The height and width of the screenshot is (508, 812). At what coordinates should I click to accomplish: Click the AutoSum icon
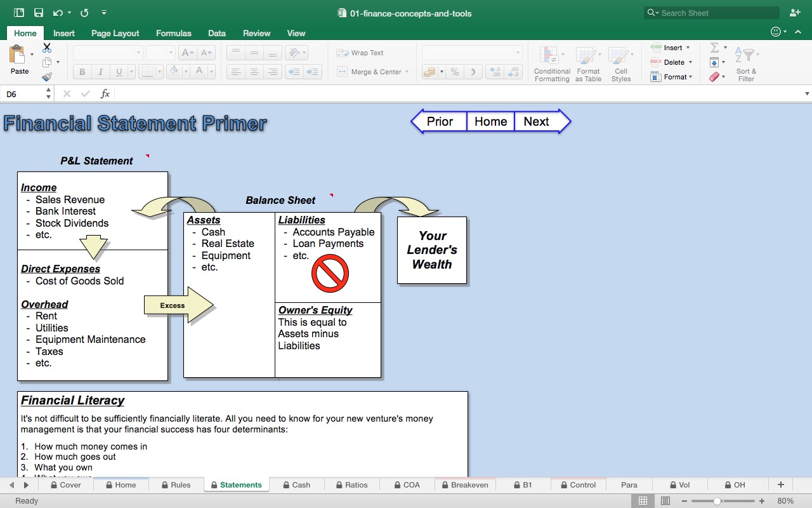(715, 48)
